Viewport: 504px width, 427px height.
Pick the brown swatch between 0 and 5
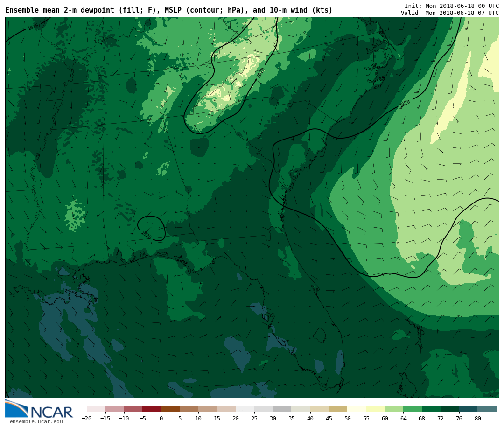[x=170, y=409]
